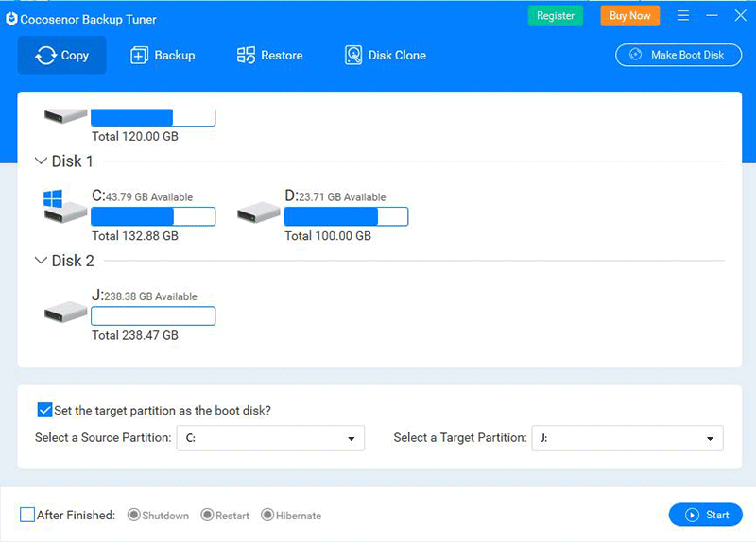Go to the Disk Clone tab
This screenshot has width=756, height=542.
coord(386,56)
